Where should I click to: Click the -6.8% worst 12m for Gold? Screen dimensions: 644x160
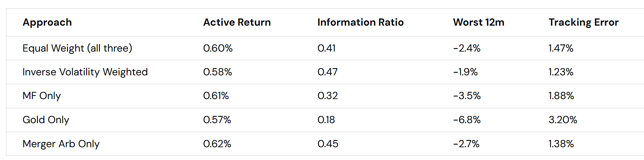467,120
